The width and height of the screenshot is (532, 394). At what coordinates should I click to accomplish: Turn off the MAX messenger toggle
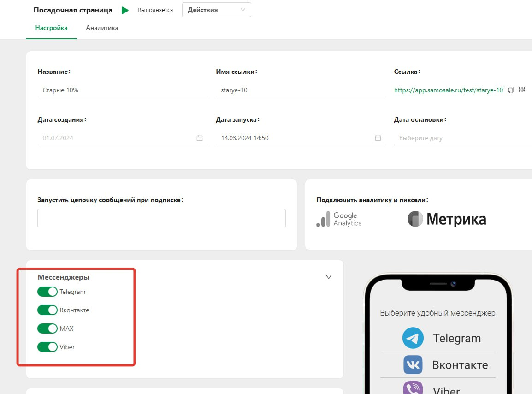click(47, 328)
